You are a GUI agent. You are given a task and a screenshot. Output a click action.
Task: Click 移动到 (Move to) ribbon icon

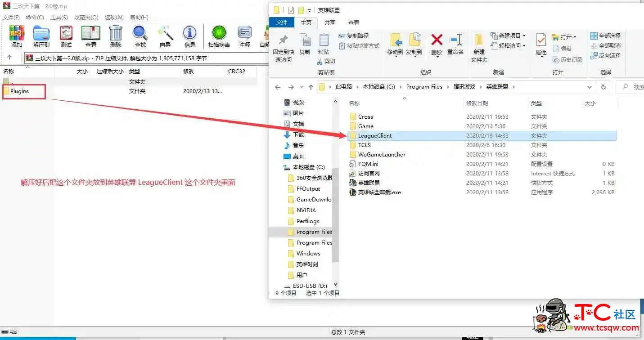(395, 44)
